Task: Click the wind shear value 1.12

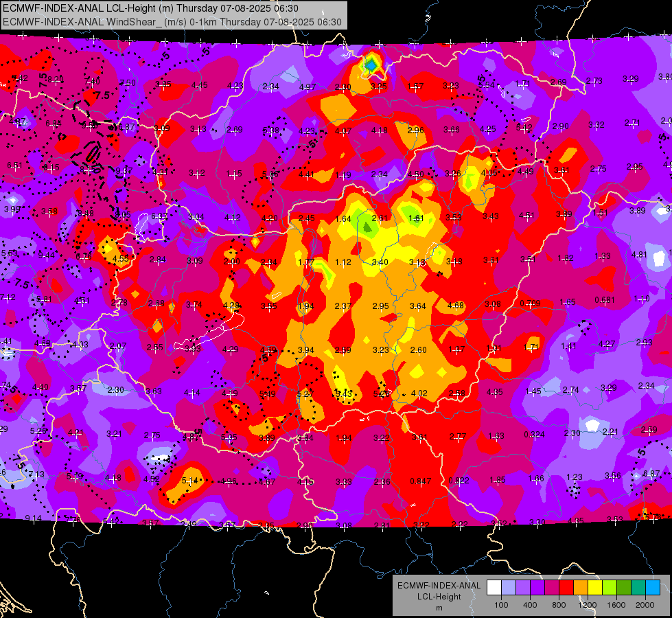Action: click(343, 262)
